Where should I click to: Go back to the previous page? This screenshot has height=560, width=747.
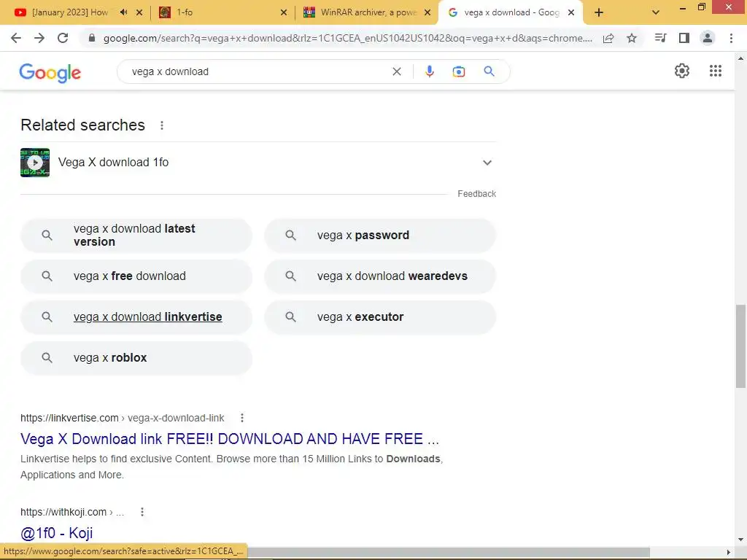tap(16, 38)
